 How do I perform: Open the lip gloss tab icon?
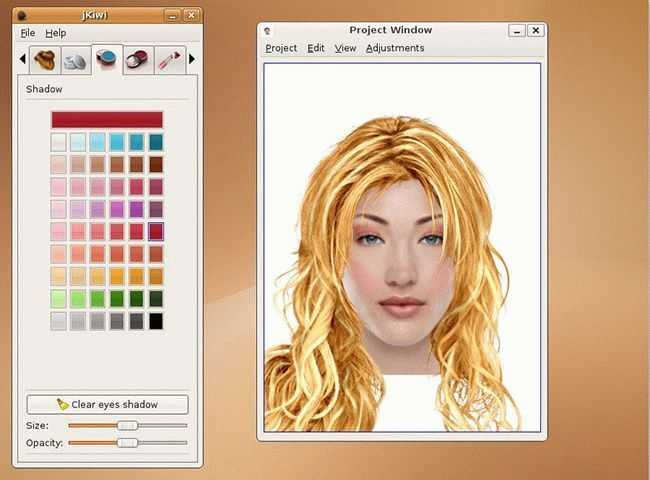(170, 60)
